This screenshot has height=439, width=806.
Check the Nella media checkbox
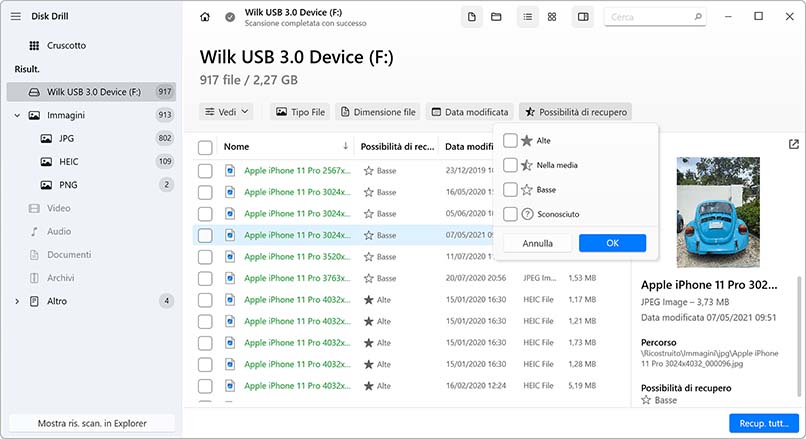[510, 165]
